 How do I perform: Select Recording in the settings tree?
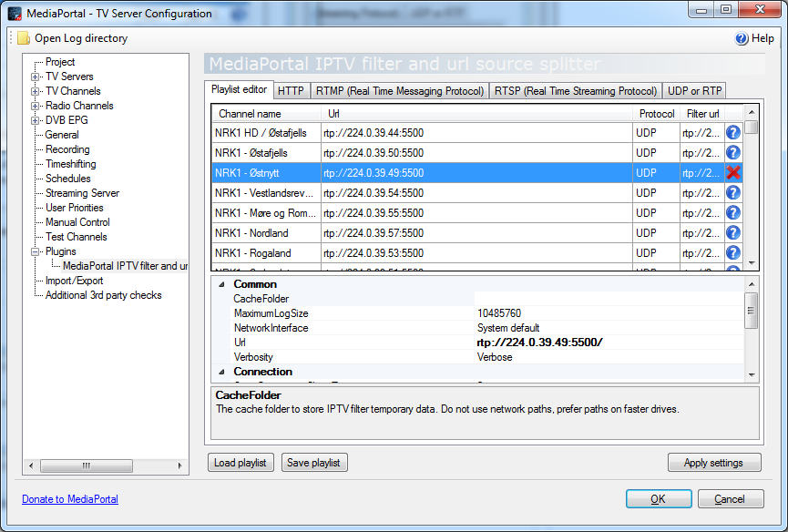[67, 149]
